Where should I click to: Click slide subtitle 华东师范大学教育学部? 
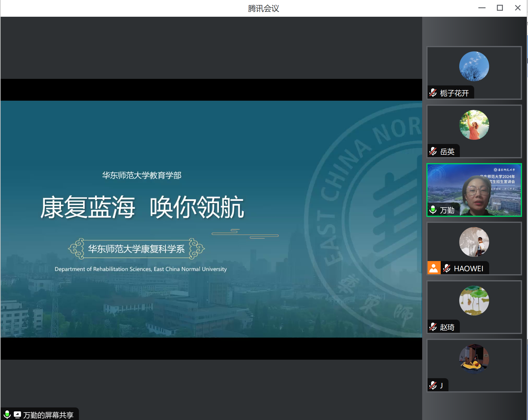(x=142, y=175)
